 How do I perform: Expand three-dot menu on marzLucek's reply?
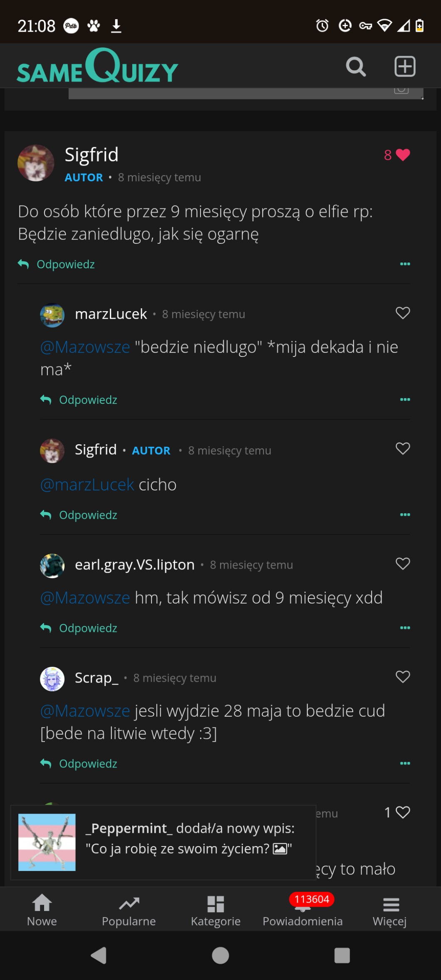[405, 400]
